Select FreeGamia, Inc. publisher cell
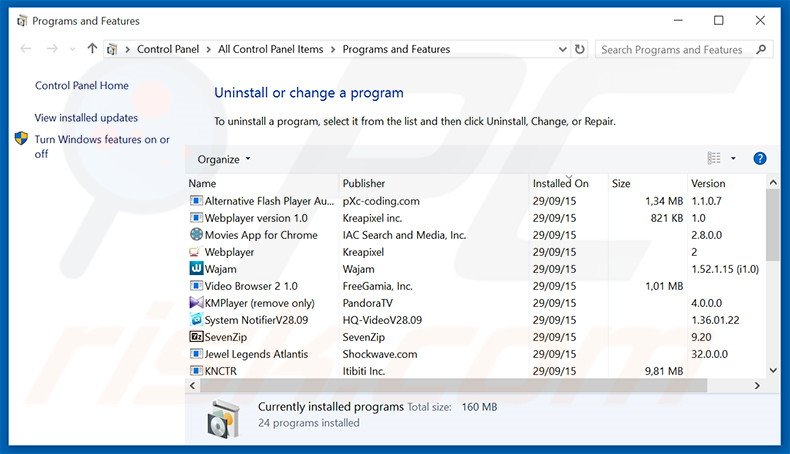This screenshot has height=454, width=790. pos(377,286)
